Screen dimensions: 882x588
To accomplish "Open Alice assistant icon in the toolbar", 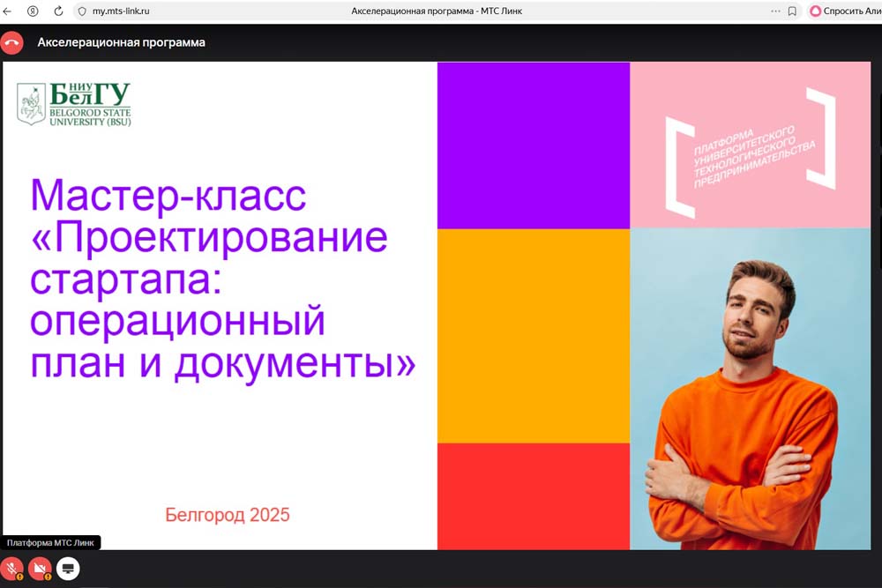I will tap(816, 11).
